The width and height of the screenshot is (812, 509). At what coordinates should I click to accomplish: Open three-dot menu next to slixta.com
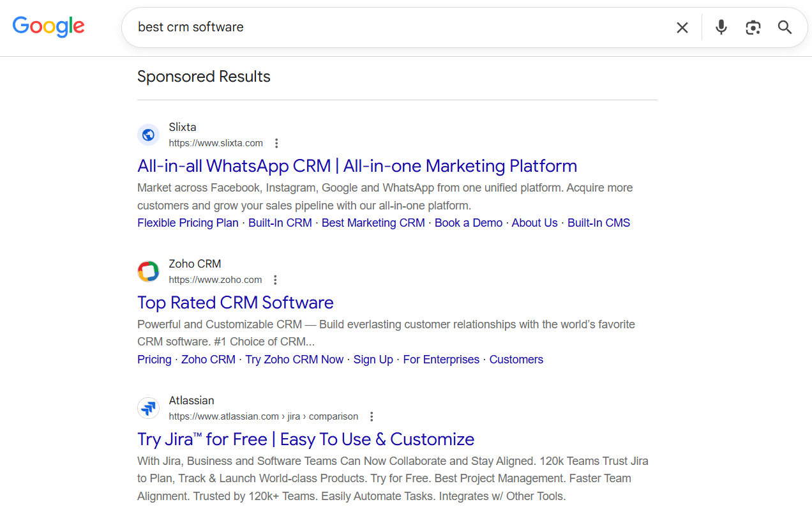[276, 143]
